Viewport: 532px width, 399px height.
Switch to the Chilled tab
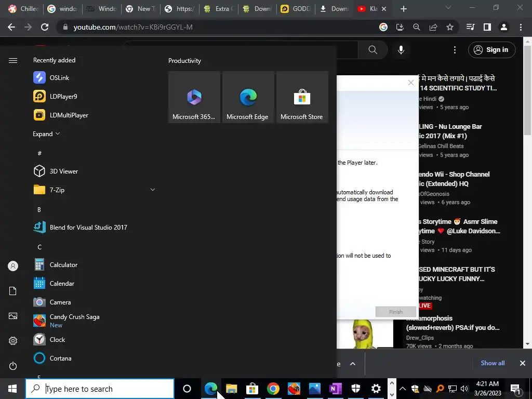(x=23, y=9)
